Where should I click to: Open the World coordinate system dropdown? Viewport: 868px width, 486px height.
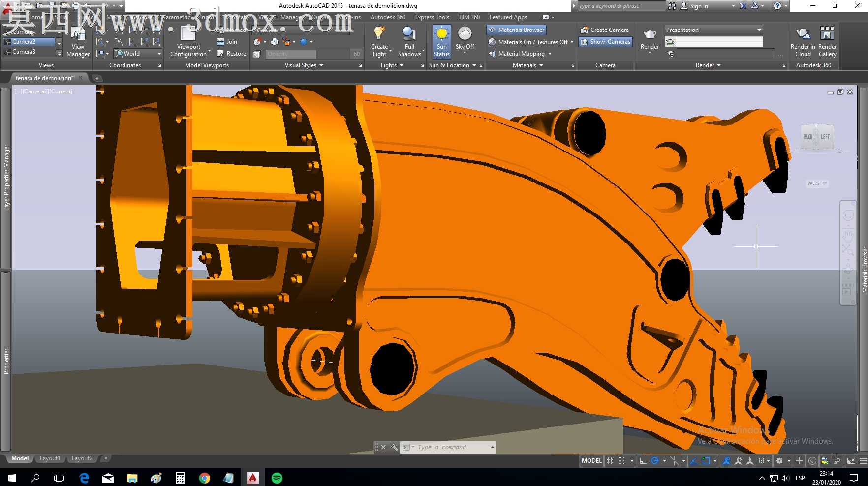(138, 54)
